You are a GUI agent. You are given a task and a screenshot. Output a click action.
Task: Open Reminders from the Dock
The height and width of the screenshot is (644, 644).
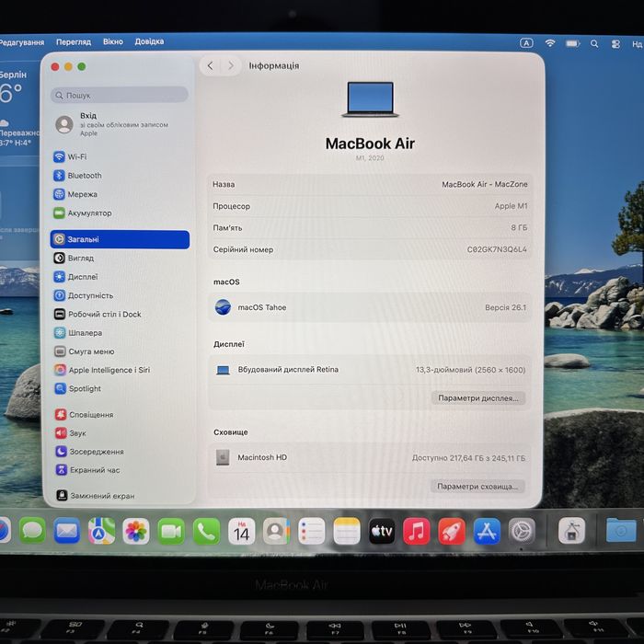(311, 532)
